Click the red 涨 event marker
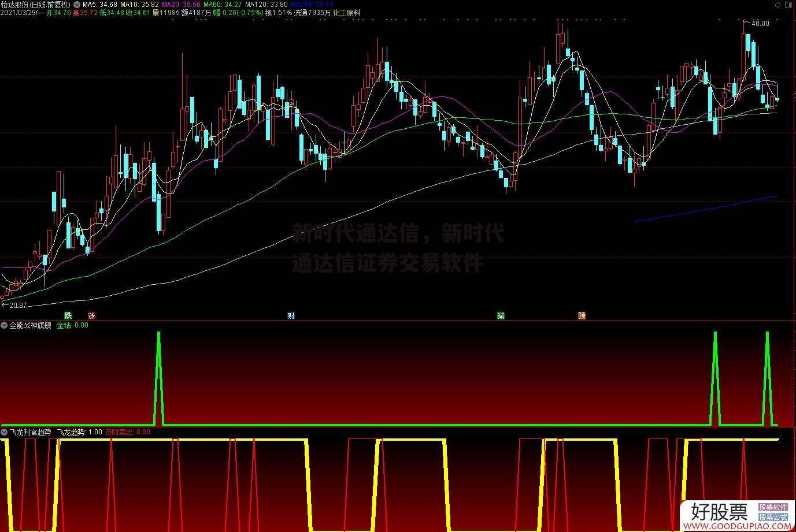The image size is (796, 532). pyautogui.click(x=91, y=315)
